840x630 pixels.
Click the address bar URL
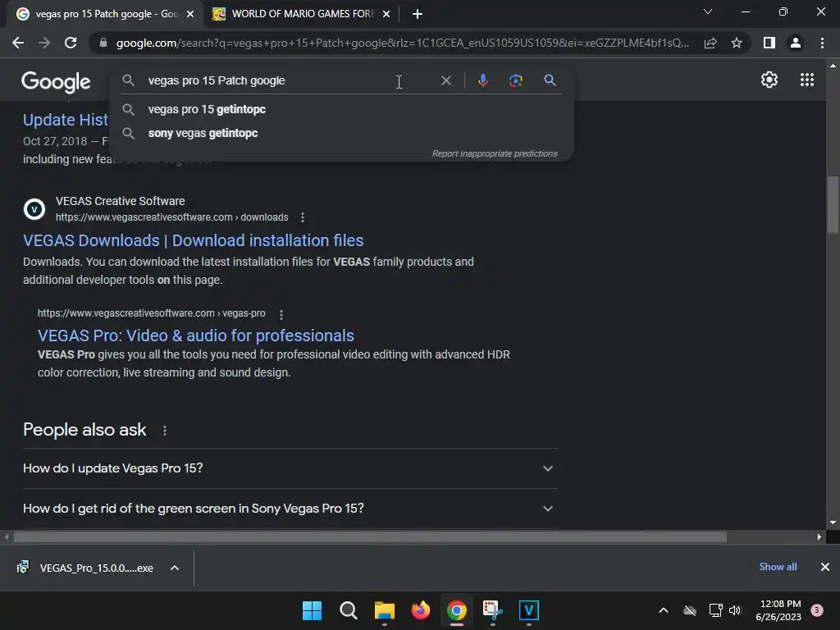coord(402,43)
